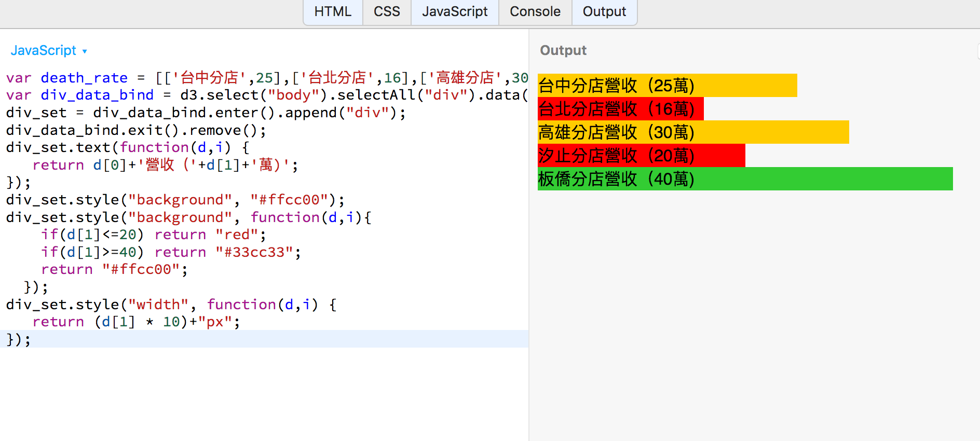Click the div_set.style("width" line
The height and width of the screenshot is (441, 980).
click(171, 305)
